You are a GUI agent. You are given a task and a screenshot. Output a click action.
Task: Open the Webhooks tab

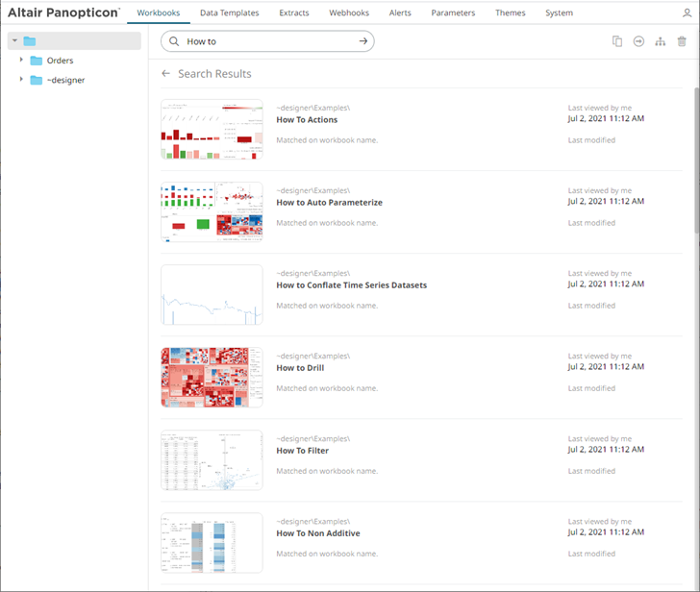pos(349,13)
